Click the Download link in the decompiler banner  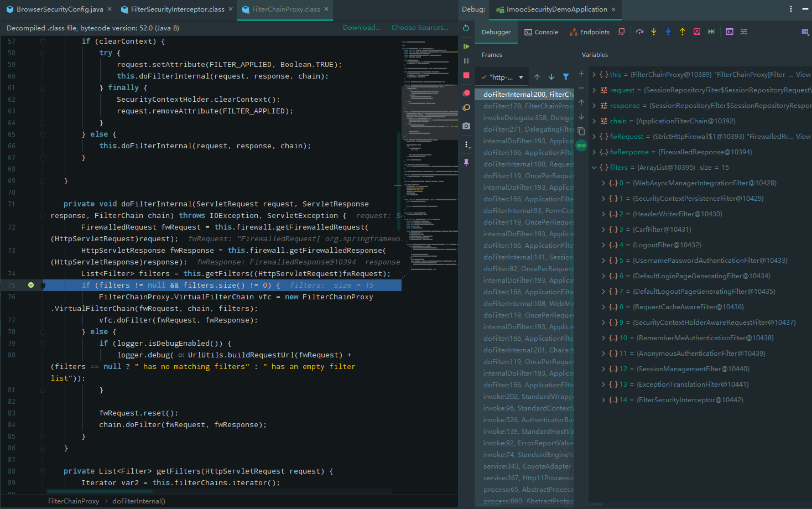(x=361, y=27)
